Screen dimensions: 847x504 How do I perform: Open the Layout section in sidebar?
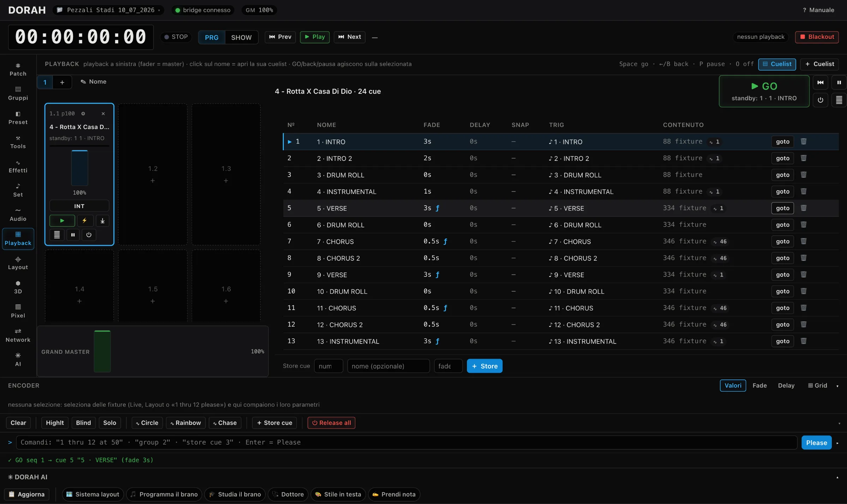pos(18,263)
